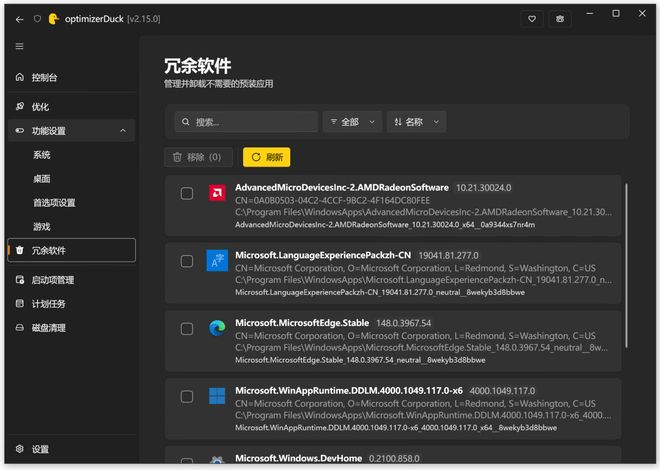Check the MicrosoftEdge.Stable checkbox

pos(187,329)
